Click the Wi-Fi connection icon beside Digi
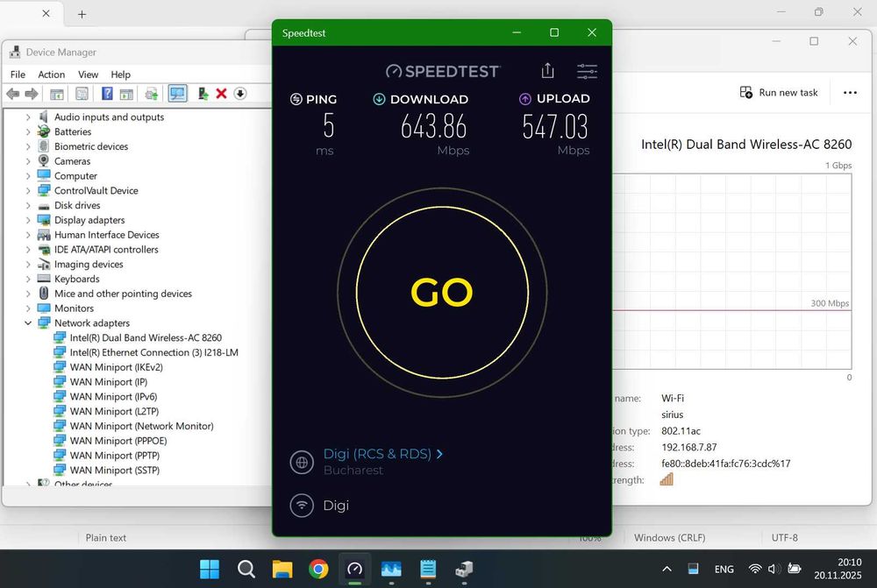The height and width of the screenshot is (588, 877). 302,506
